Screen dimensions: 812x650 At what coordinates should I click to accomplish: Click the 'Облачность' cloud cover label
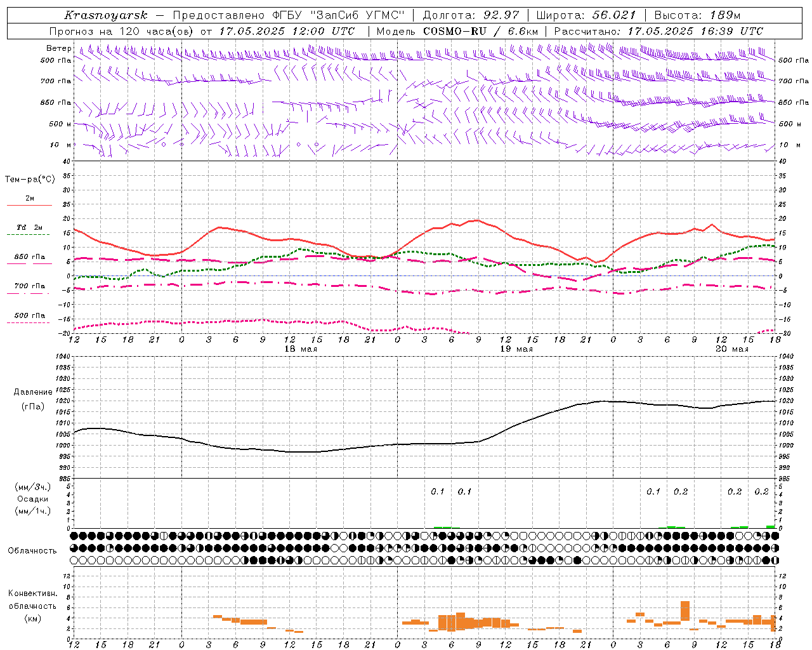pos(32,551)
